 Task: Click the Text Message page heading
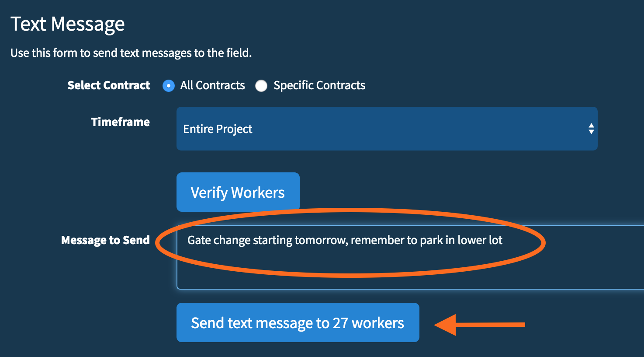[68, 24]
